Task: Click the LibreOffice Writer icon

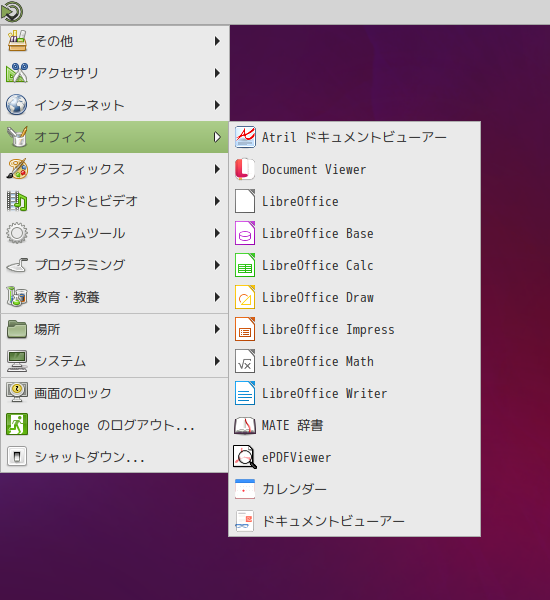Action: point(245,393)
